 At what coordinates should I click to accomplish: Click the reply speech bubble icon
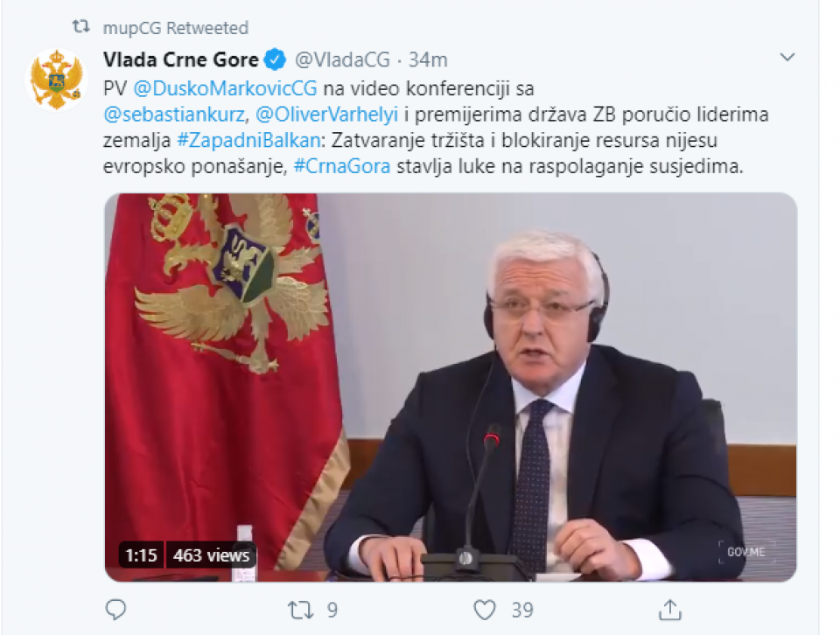[x=115, y=610]
